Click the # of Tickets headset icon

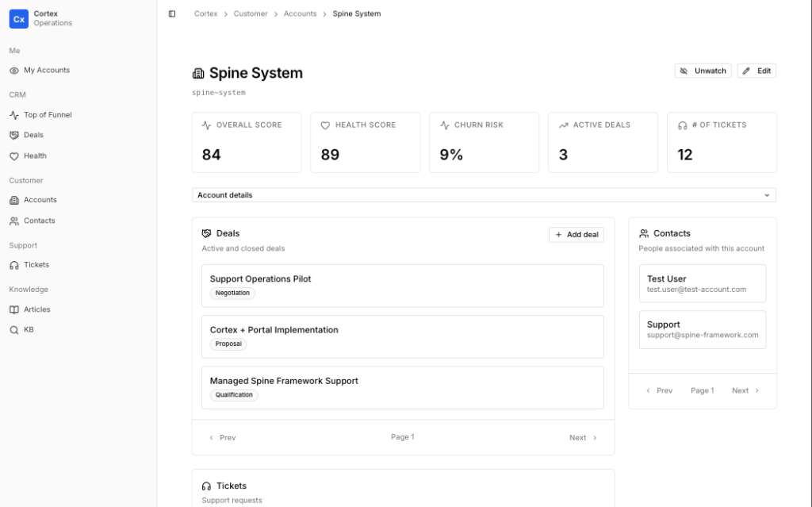click(x=683, y=125)
